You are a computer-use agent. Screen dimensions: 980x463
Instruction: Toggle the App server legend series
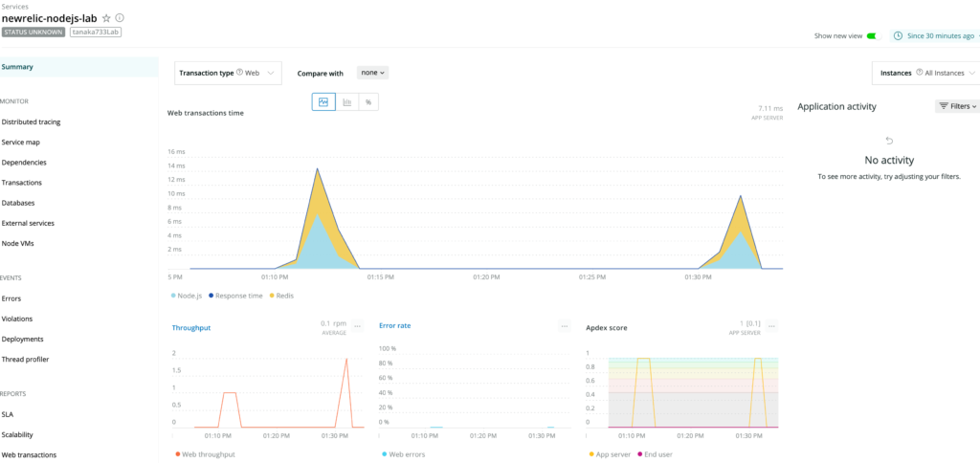[x=610, y=454]
